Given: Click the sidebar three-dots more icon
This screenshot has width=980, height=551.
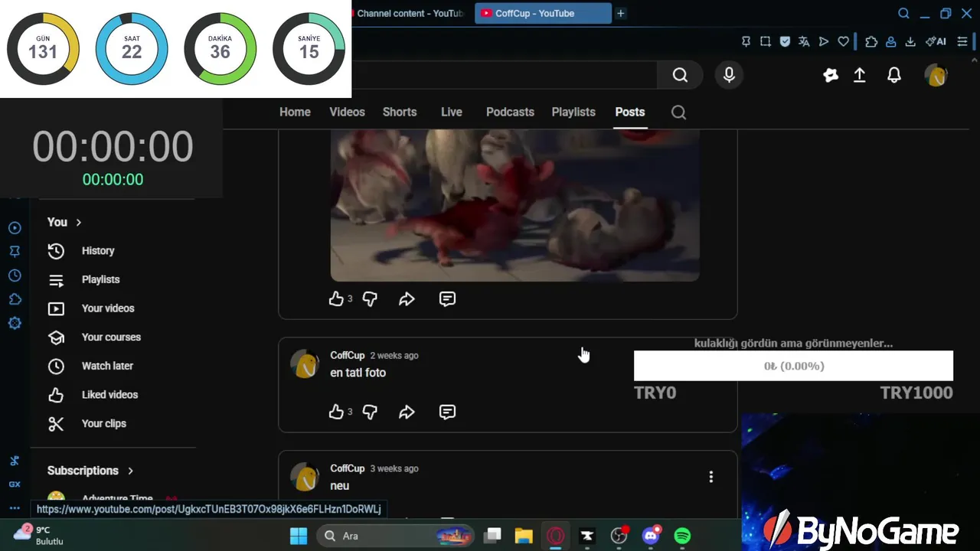Looking at the screenshot, I should point(15,508).
